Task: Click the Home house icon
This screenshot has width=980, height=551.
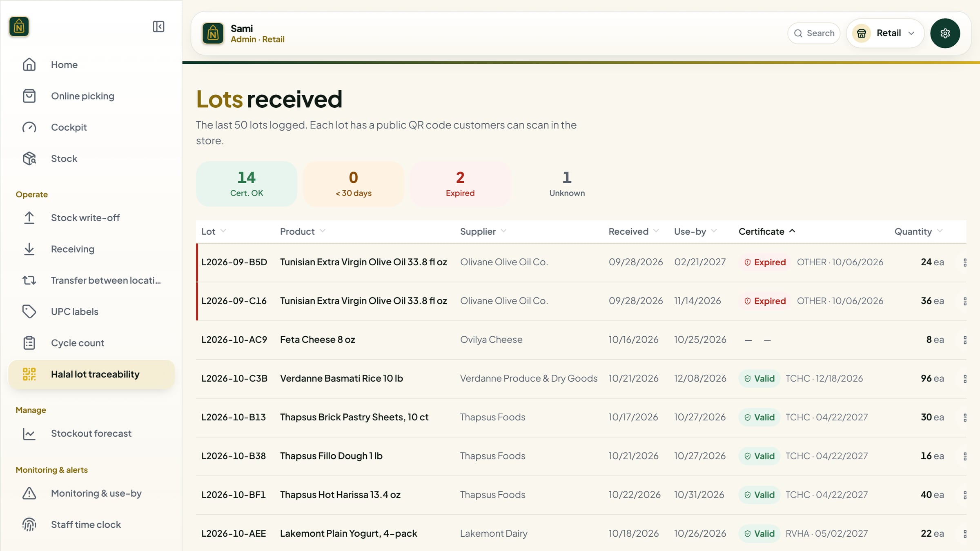Action: [29, 64]
